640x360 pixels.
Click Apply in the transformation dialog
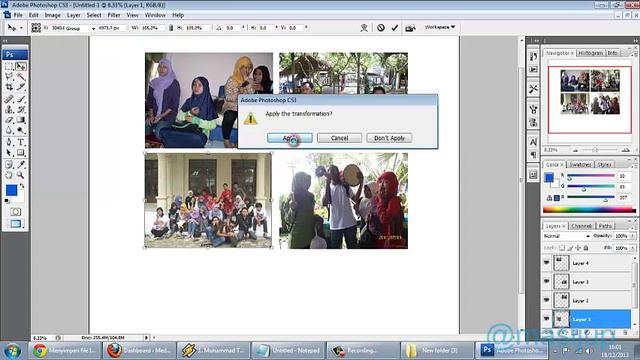coord(290,138)
